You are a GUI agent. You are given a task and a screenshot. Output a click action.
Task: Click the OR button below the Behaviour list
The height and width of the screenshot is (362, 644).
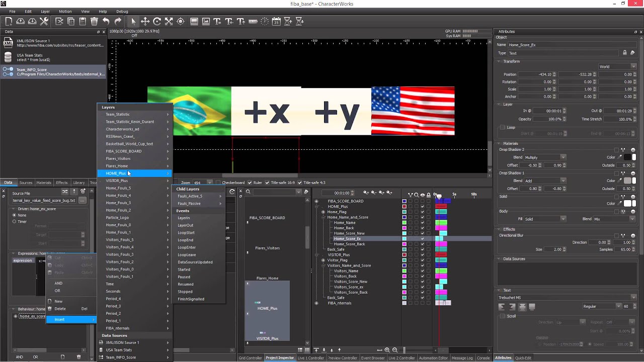[x=35, y=357]
